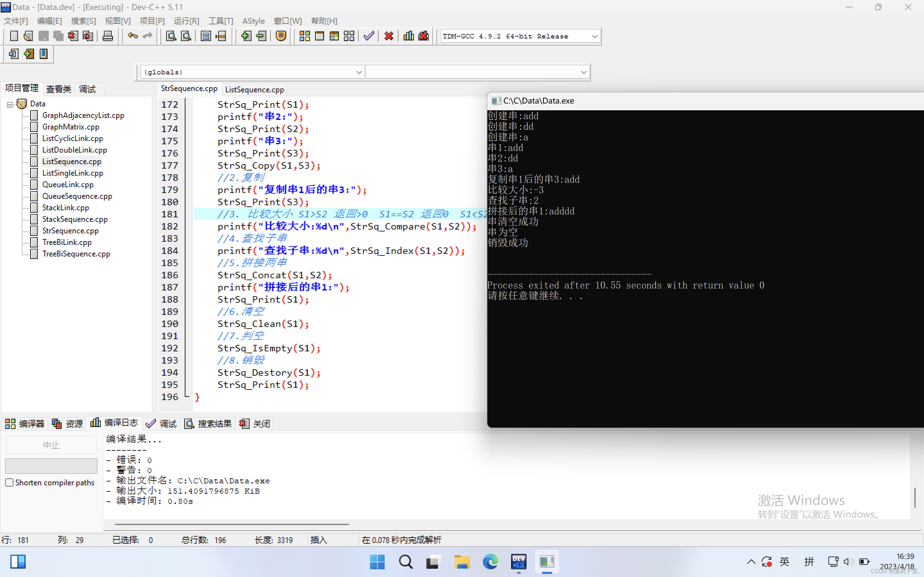The height and width of the screenshot is (577, 924).
Task: Toggle Shorten compiler paths checkbox
Action: [x=10, y=482]
